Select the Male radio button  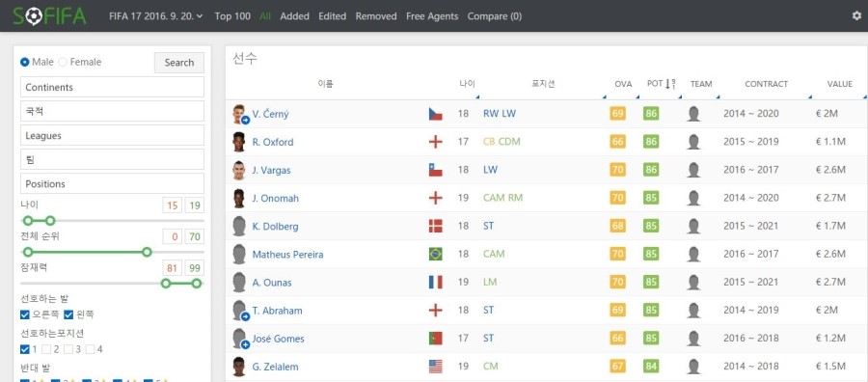point(24,62)
